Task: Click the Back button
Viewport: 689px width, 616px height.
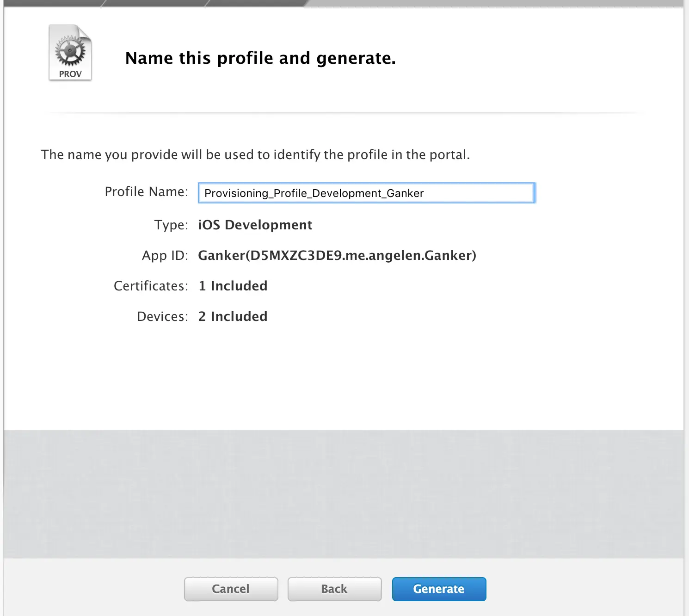Action: (x=334, y=589)
